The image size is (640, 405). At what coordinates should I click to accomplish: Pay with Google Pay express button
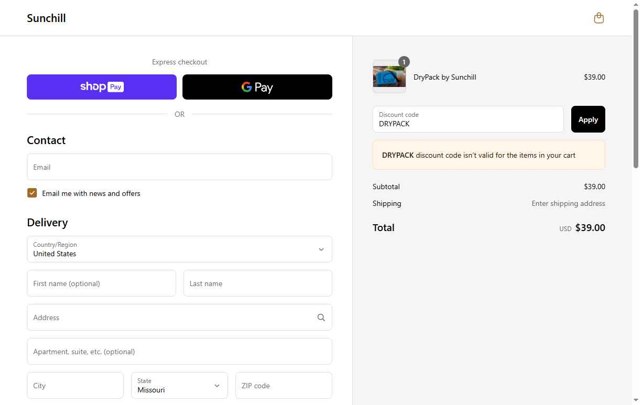pos(257,87)
